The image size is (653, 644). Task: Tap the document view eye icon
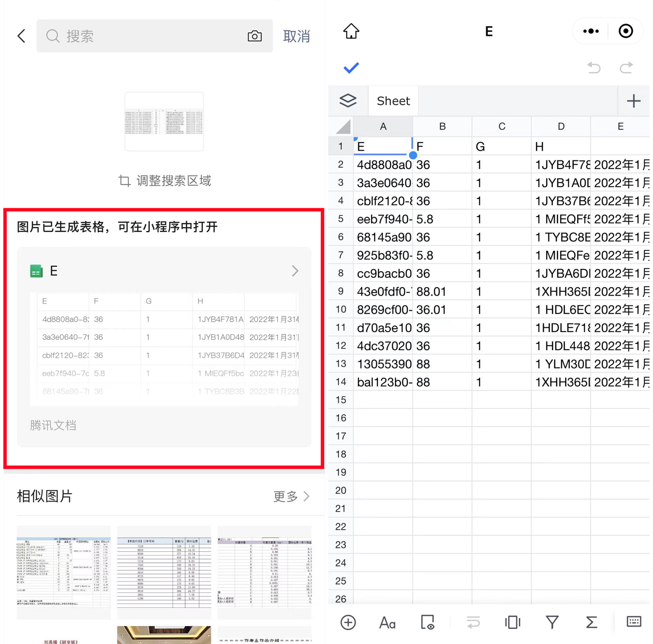(427, 622)
